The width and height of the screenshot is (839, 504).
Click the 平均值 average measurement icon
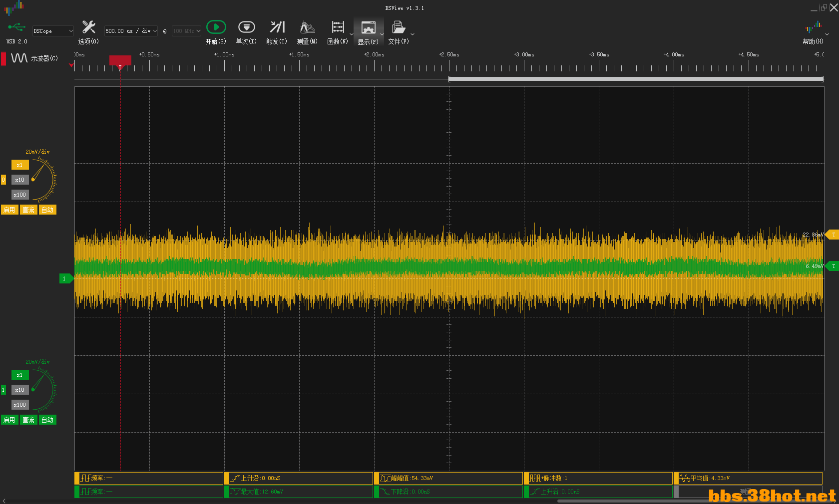[685, 478]
